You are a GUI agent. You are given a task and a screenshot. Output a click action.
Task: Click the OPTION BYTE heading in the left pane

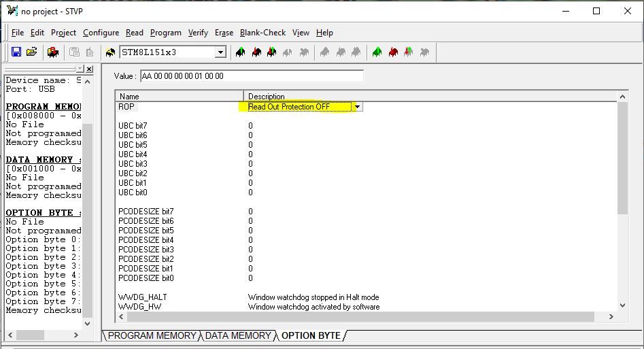44,212
